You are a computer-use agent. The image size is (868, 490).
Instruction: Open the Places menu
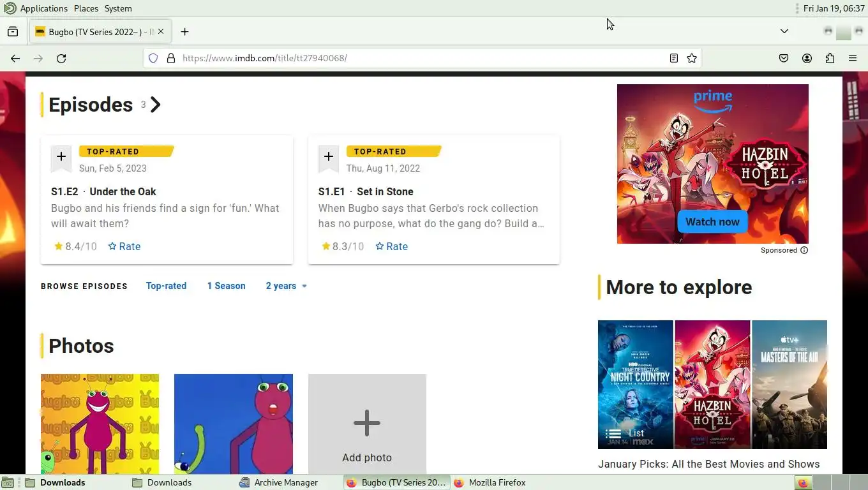tap(86, 8)
